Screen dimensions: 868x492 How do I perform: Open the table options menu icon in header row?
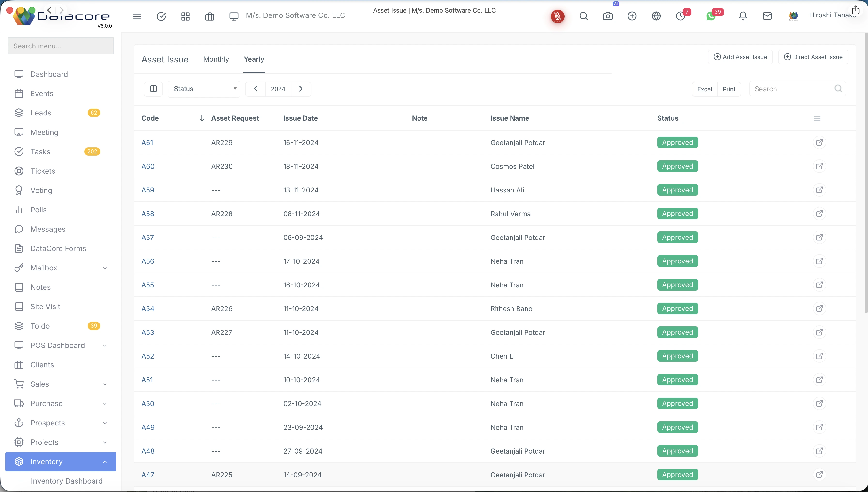click(817, 118)
